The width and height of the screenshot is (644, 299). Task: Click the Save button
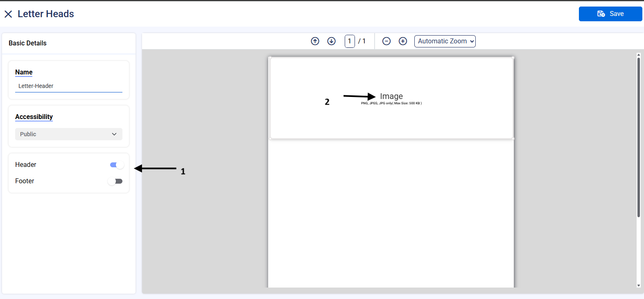610,14
